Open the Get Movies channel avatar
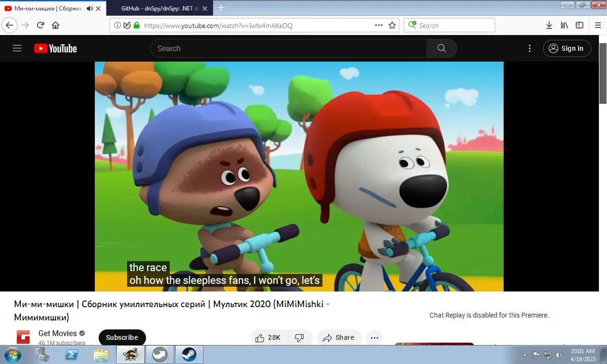Image resolution: width=607 pixels, height=364 pixels. click(x=23, y=337)
